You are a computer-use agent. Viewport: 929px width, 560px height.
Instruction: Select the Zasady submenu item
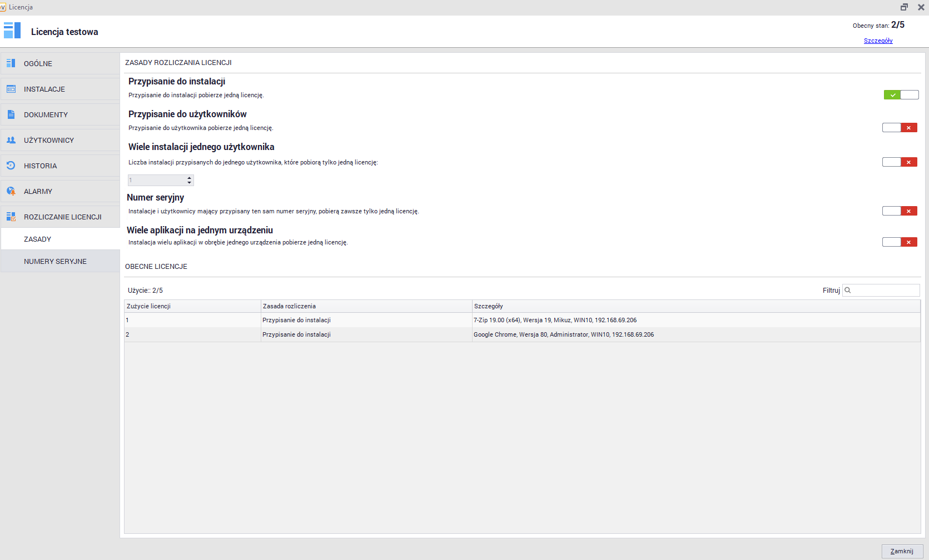click(x=37, y=239)
